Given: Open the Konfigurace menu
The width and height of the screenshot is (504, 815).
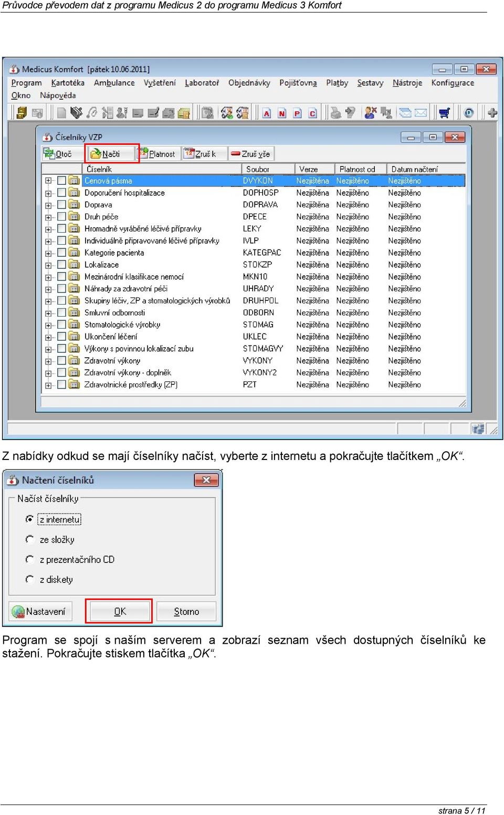Looking at the screenshot, I should (453, 83).
